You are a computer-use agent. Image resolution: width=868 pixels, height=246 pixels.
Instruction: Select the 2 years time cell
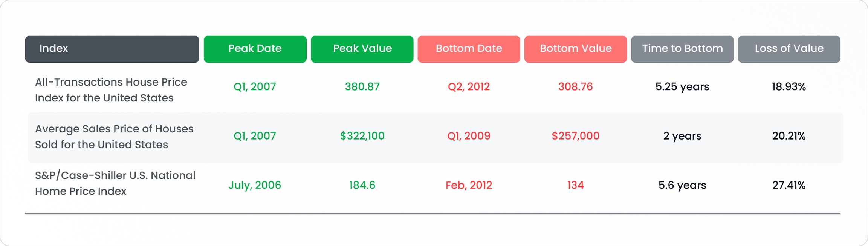pyautogui.click(x=682, y=136)
